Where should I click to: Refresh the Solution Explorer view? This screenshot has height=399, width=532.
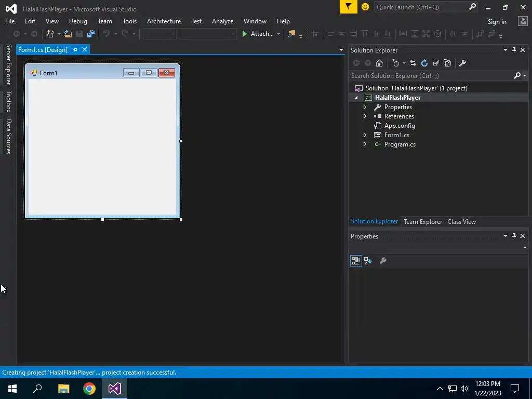pyautogui.click(x=424, y=63)
